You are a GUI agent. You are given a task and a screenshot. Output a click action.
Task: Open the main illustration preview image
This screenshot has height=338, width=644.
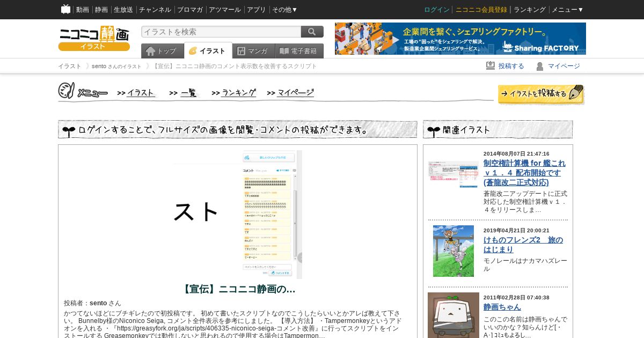click(x=238, y=215)
